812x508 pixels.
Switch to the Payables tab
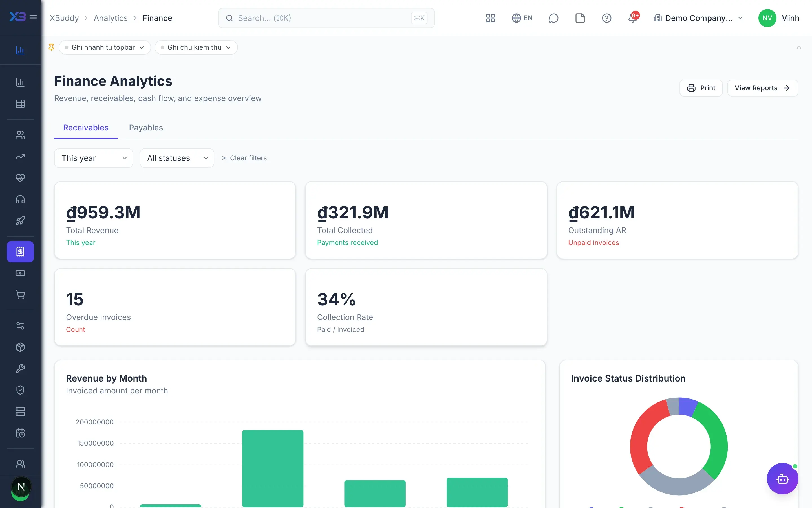[x=146, y=128]
